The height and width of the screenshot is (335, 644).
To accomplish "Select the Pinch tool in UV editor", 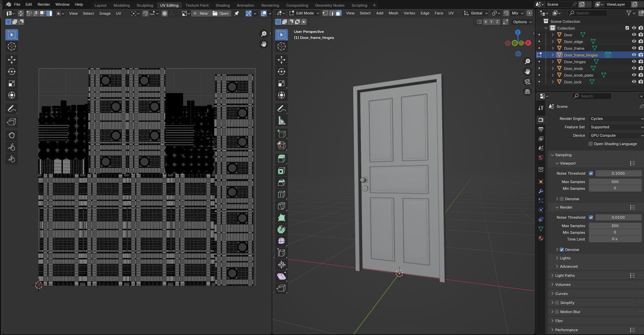I will (12, 159).
